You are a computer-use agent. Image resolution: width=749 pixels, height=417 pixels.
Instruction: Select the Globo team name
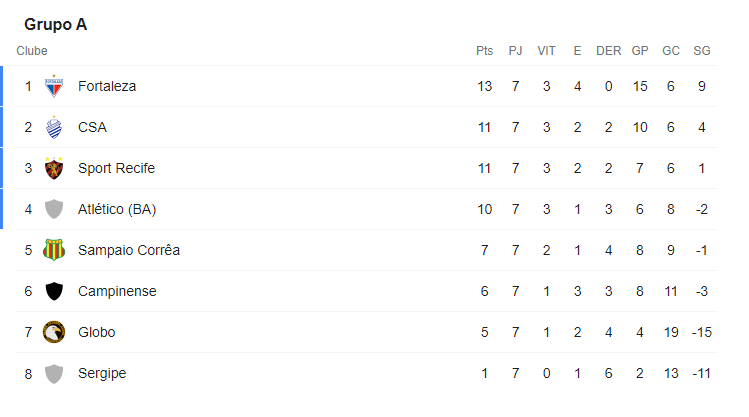pyautogui.click(x=97, y=332)
